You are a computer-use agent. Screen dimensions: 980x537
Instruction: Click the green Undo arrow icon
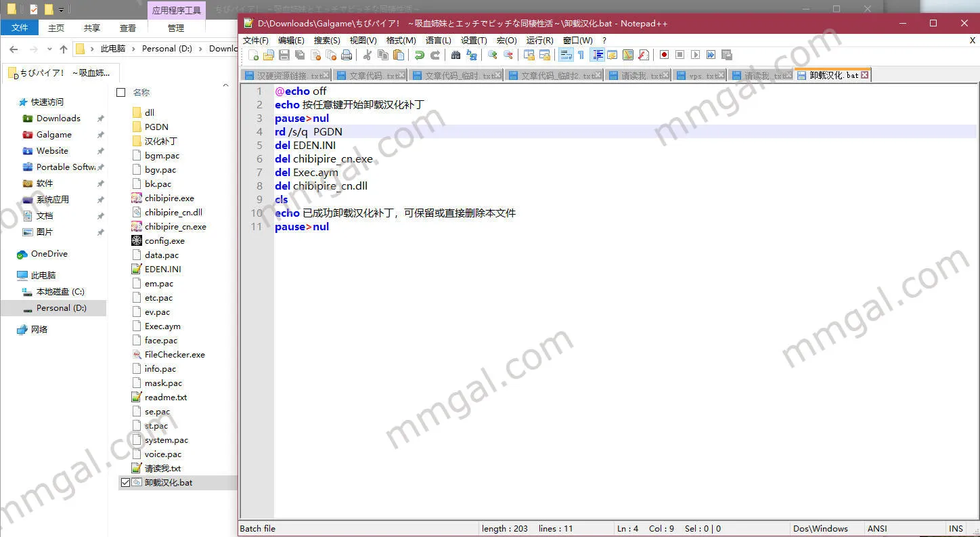pyautogui.click(x=420, y=55)
